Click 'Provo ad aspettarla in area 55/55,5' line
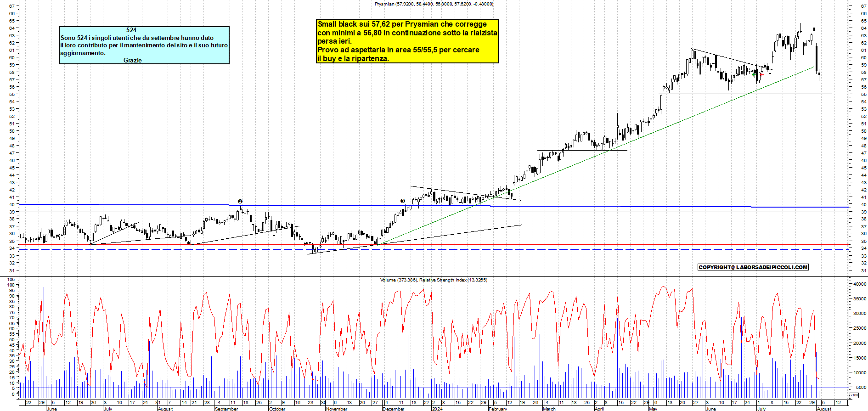The width and height of the screenshot is (868, 411). 398,50
